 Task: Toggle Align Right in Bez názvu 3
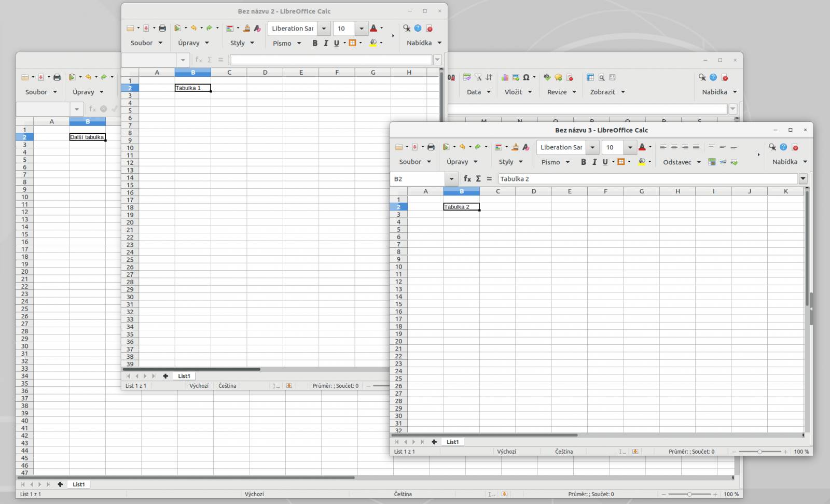pyautogui.click(x=685, y=147)
